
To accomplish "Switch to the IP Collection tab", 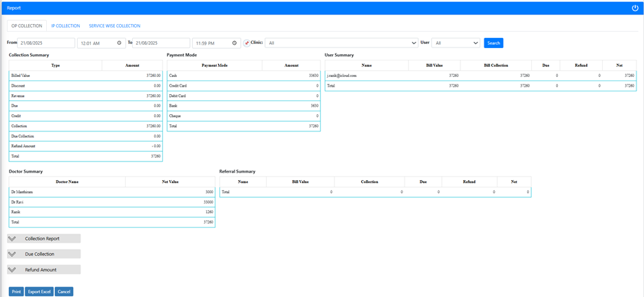I will tap(65, 25).
